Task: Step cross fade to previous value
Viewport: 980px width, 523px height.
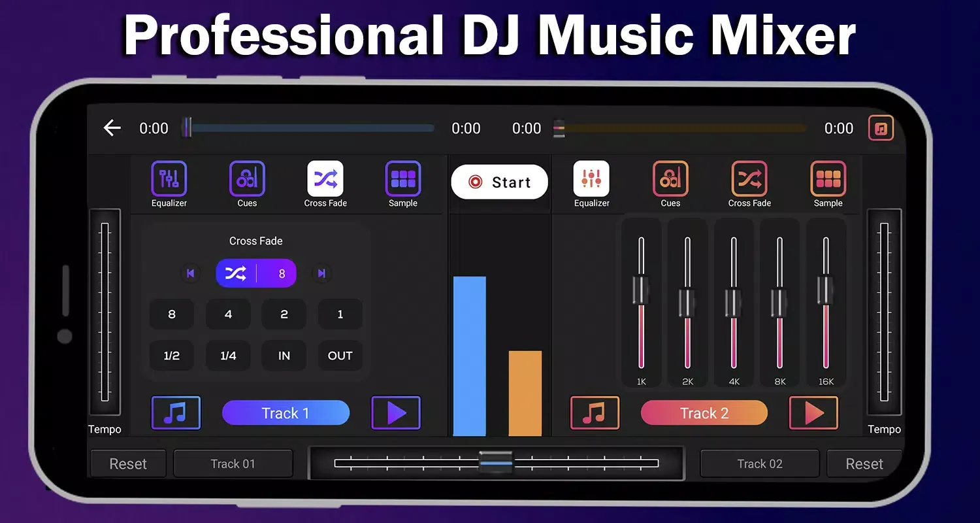Action: click(x=191, y=273)
